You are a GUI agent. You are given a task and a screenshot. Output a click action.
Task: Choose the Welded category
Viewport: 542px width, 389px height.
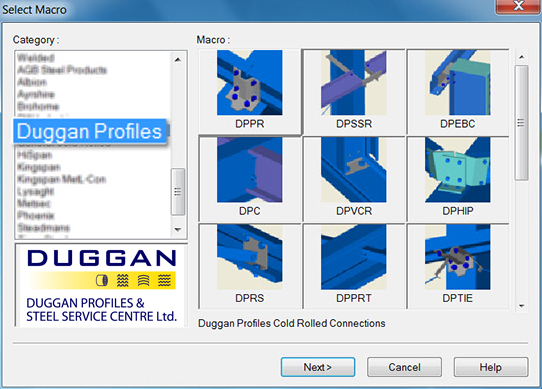35,57
